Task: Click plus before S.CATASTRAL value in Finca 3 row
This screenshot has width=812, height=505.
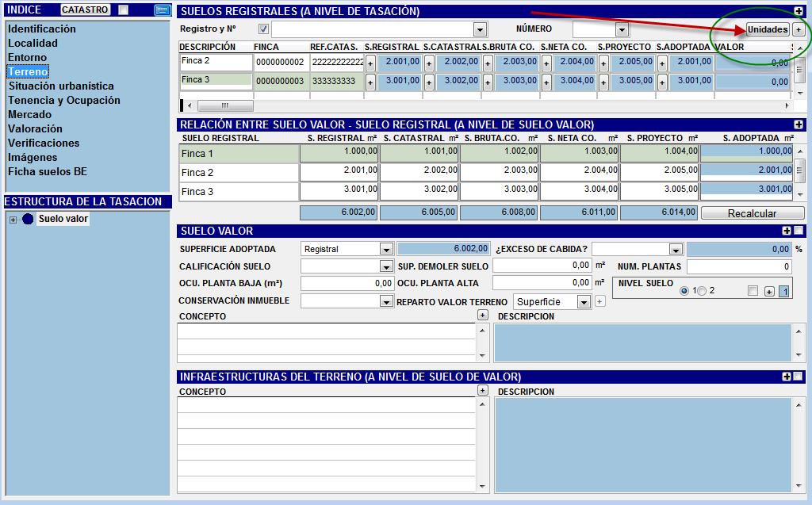Action: [x=429, y=82]
